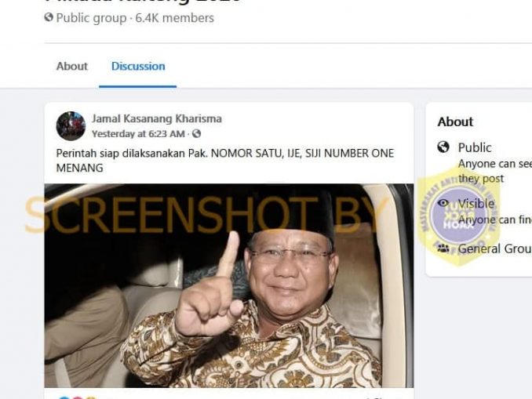Click the About heading in the right panel
This screenshot has height=399, width=532.
(455, 122)
